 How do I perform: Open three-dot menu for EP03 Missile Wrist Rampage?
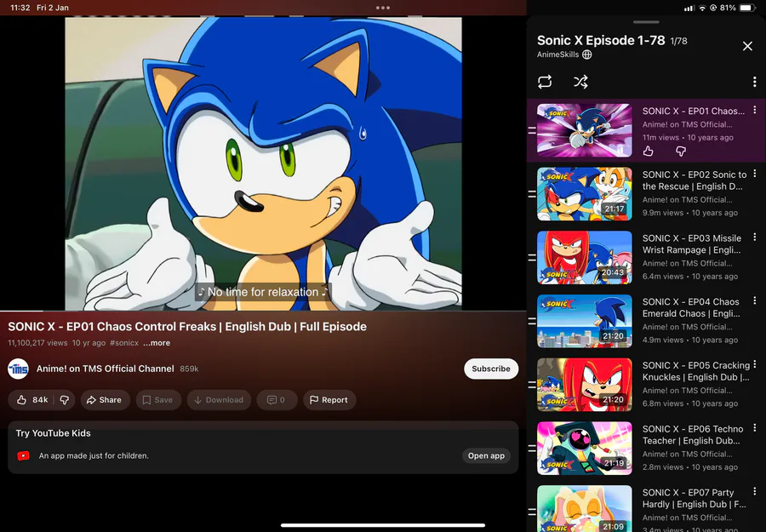tap(755, 237)
